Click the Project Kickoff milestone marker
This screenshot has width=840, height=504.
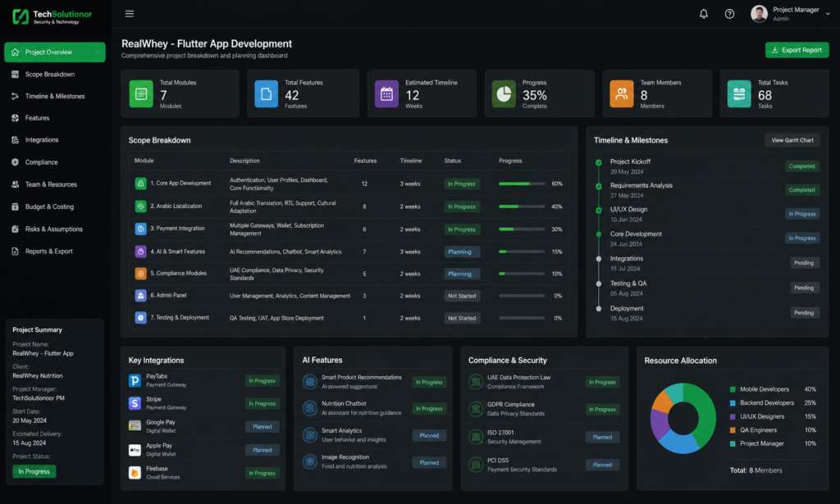coord(598,162)
